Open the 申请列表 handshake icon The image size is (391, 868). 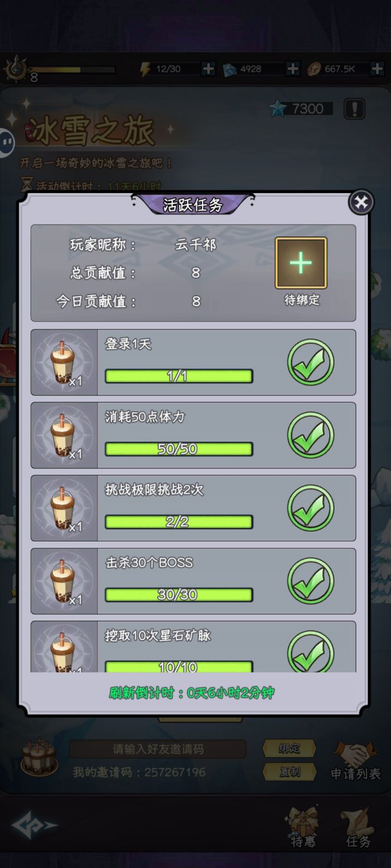[x=356, y=761]
